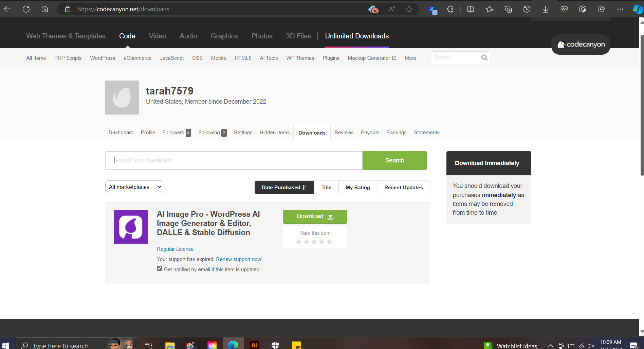
Task: Open the Extensions puzzle-piece icon
Action: 450,9
